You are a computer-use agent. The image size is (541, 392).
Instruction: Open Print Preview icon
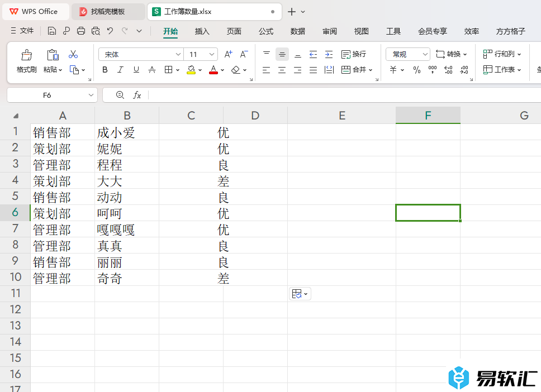(96, 31)
